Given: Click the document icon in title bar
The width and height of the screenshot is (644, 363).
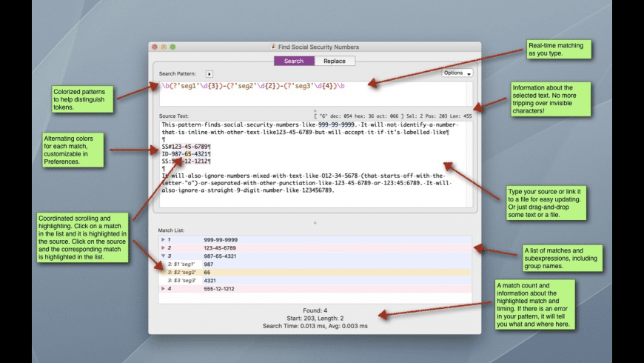Looking at the screenshot, I should point(273,47).
